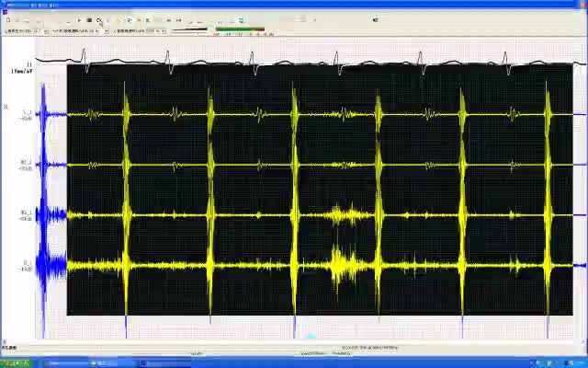Image resolution: width=588 pixels, height=368 pixels.
Task: Click the skip backward toolbar icon
Action: tap(168, 20)
